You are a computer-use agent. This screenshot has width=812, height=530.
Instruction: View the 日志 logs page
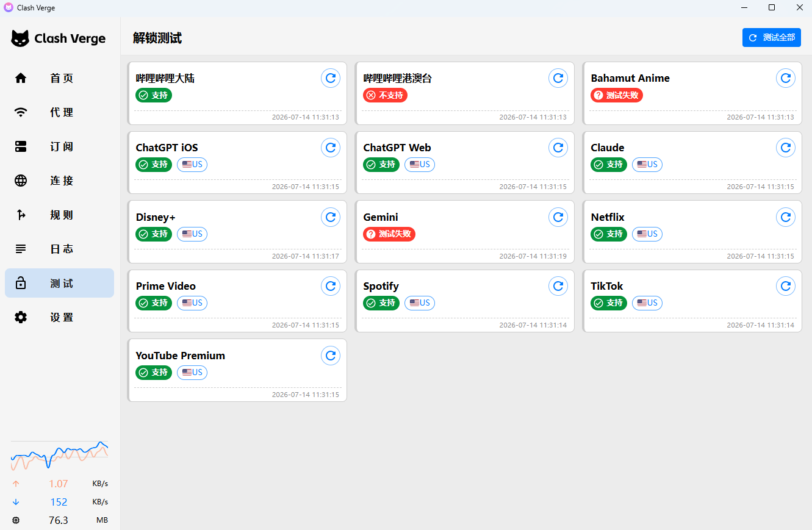[59, 249]
